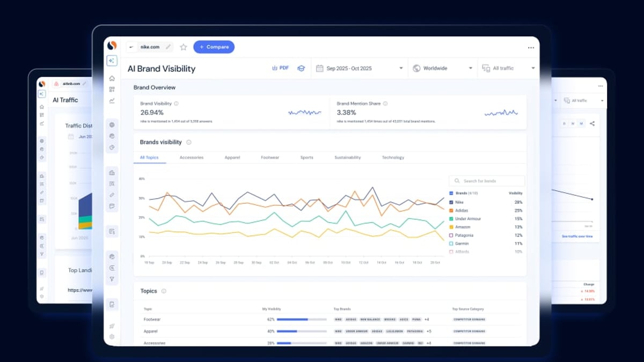Click the info icon beside Brands visibility
The width and height of the screenshot is (644, 362).
188,142
